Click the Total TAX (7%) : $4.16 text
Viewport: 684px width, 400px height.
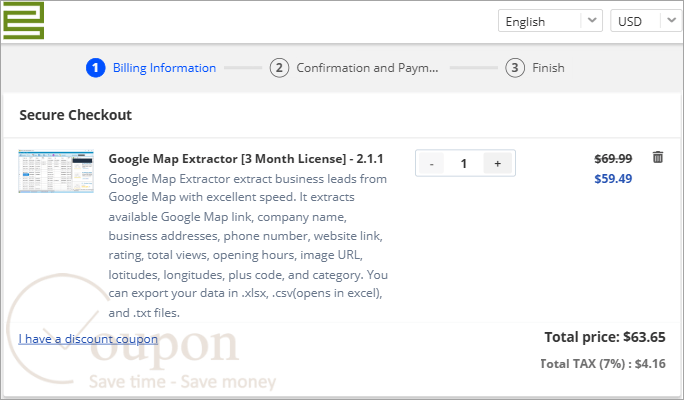click(603, 364)
